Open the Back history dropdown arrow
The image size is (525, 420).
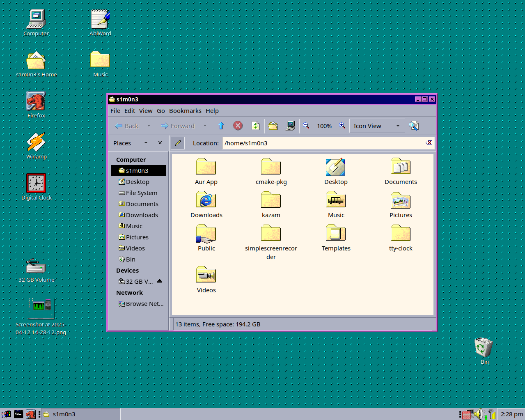pyautogui.click(x=149, y=126)
